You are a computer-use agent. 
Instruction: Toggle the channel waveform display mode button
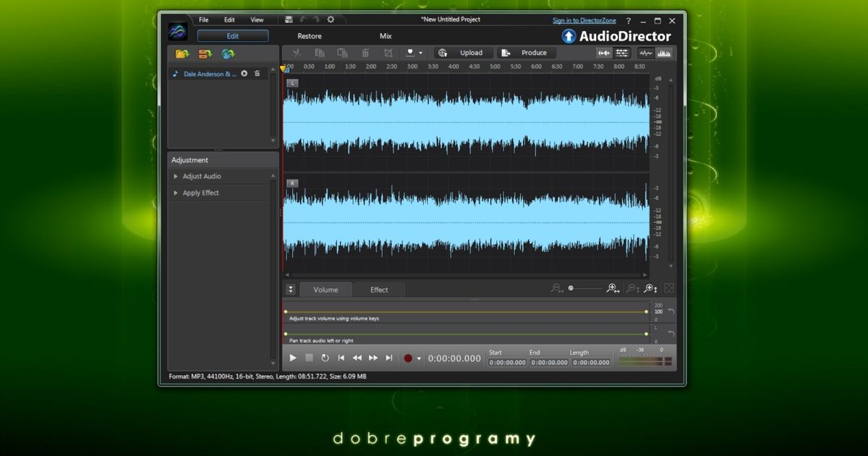[604, 53]
